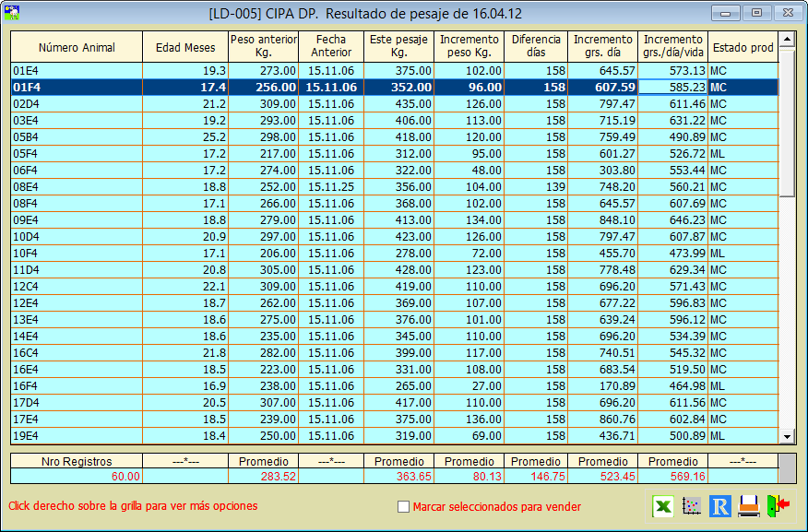Click the blue R report icon
The width and height of the screenshot is (808, 532).
point(720,505)
